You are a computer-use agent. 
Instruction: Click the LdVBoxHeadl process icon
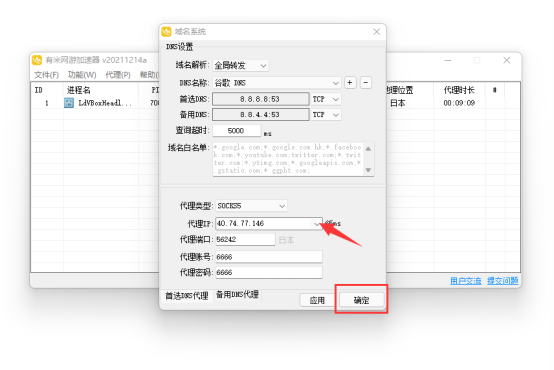[x=69, y=103]
